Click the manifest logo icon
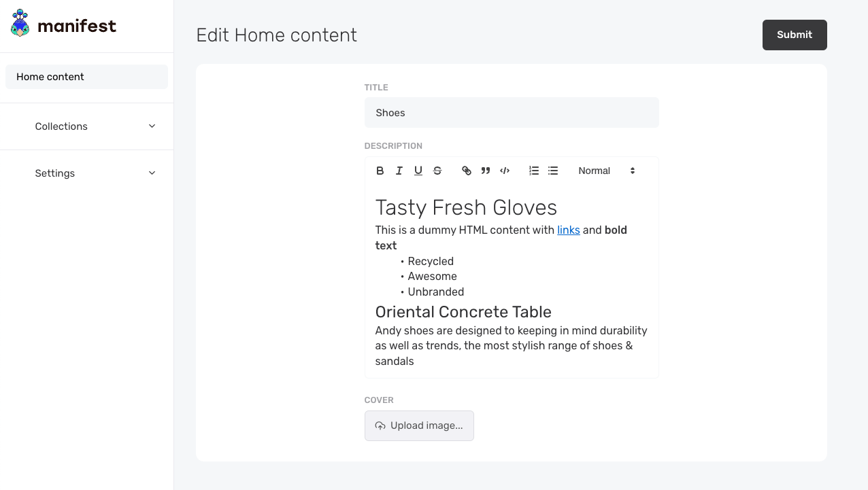 (19, 22)
